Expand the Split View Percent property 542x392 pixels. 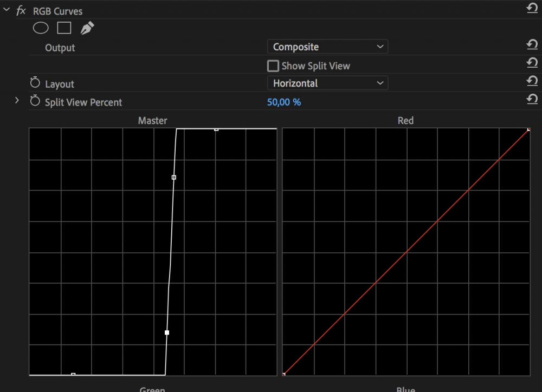[17, 101]
